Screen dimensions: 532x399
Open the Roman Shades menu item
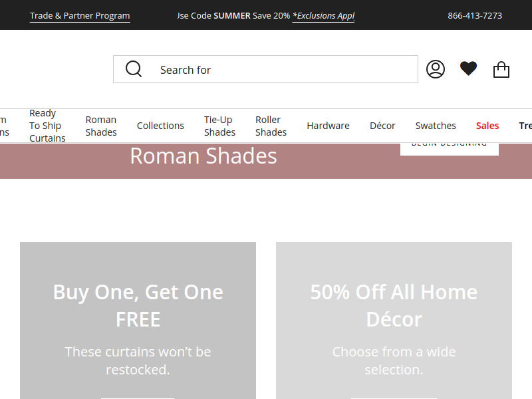101,126
